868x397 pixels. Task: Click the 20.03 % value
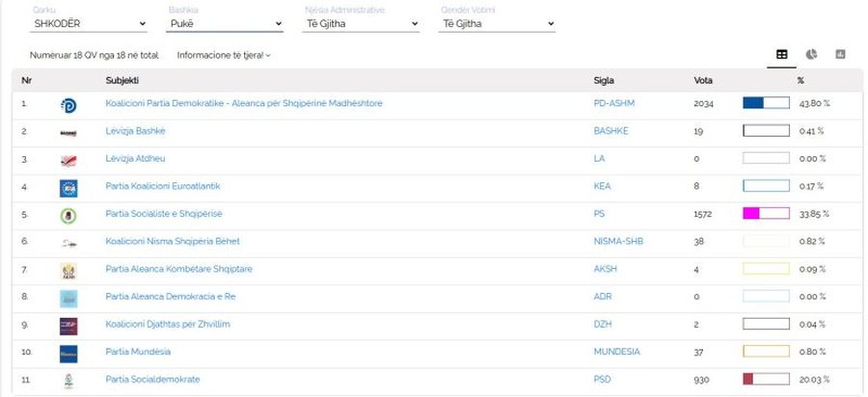(814, 381)
